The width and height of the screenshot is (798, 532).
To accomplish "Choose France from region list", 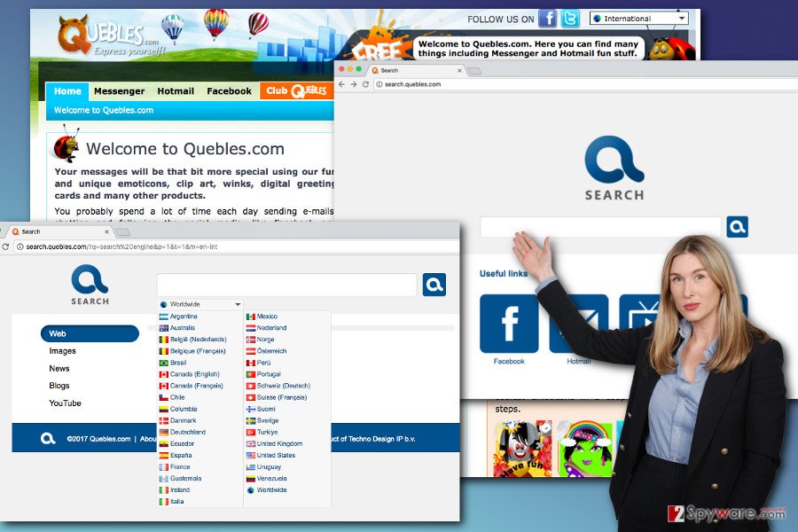I will (x=175, y=467).
